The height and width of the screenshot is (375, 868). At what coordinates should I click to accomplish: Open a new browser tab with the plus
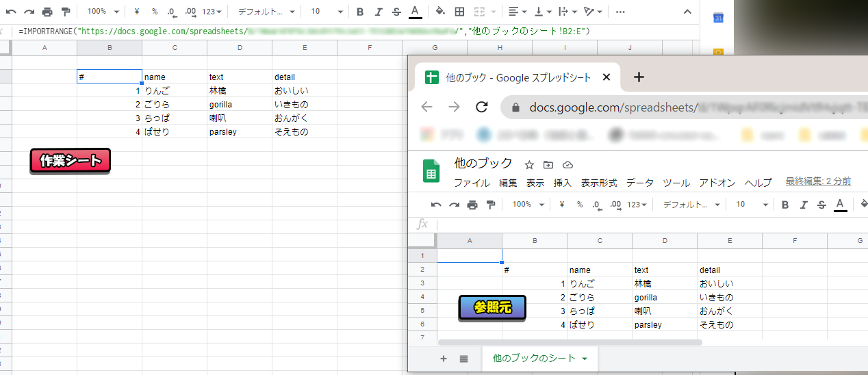click(x=639, y=77)
